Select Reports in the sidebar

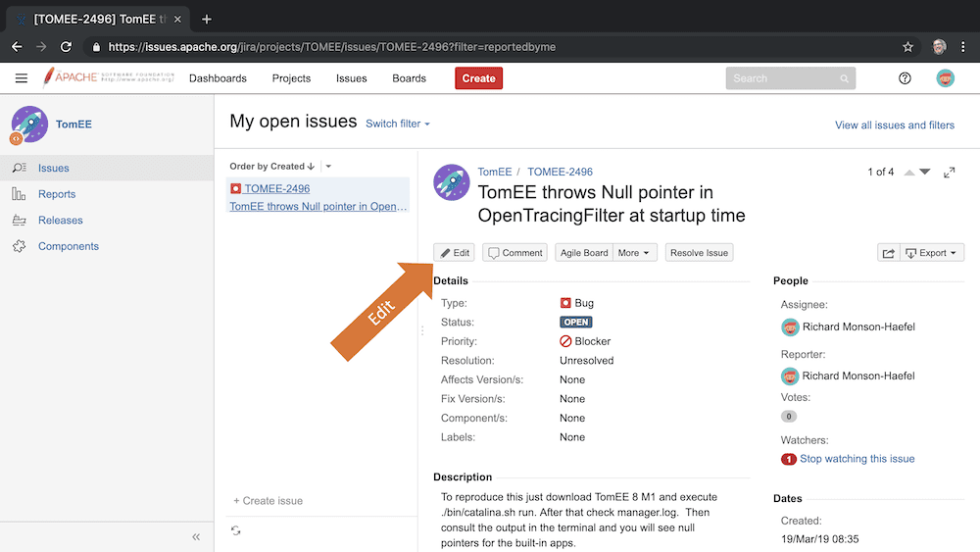click(57, 194)
